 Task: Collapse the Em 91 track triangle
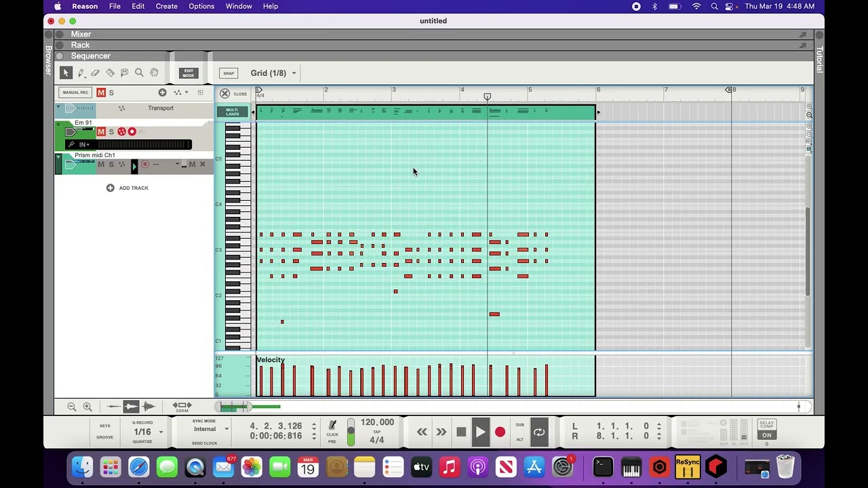tap(58, 125)
